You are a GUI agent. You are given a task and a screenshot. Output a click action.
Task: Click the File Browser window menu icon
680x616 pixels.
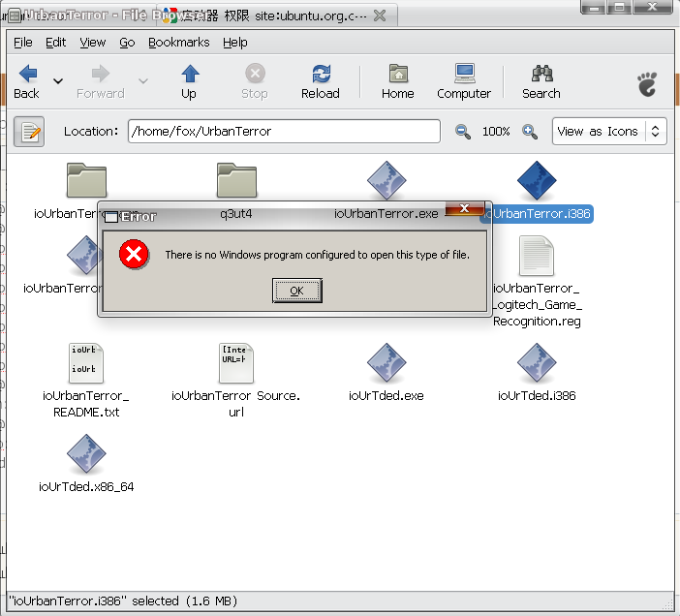point(15,16)
